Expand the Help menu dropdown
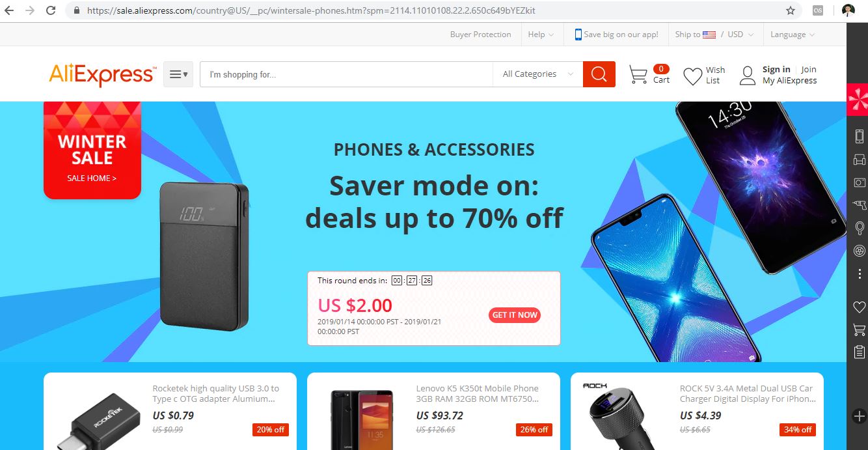Screen dimensions: 868x450 coord(541,35)
